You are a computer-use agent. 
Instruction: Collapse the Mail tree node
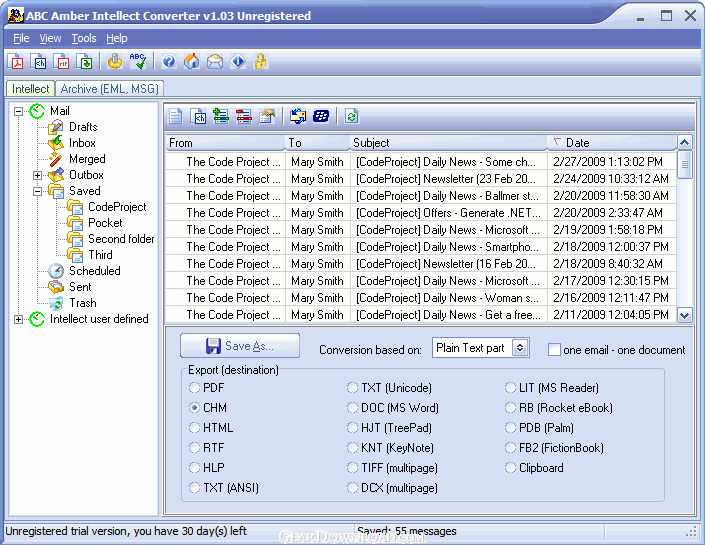[18, 111]
